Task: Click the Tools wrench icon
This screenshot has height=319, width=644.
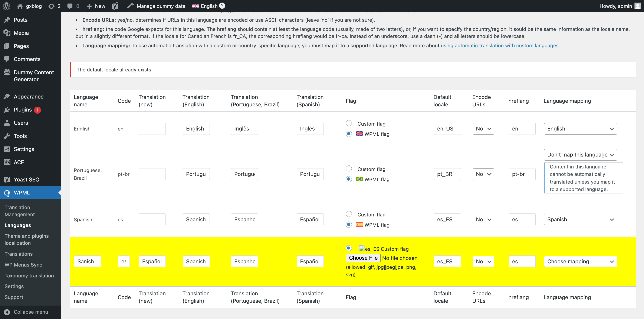Action: [x=7, y=136]
